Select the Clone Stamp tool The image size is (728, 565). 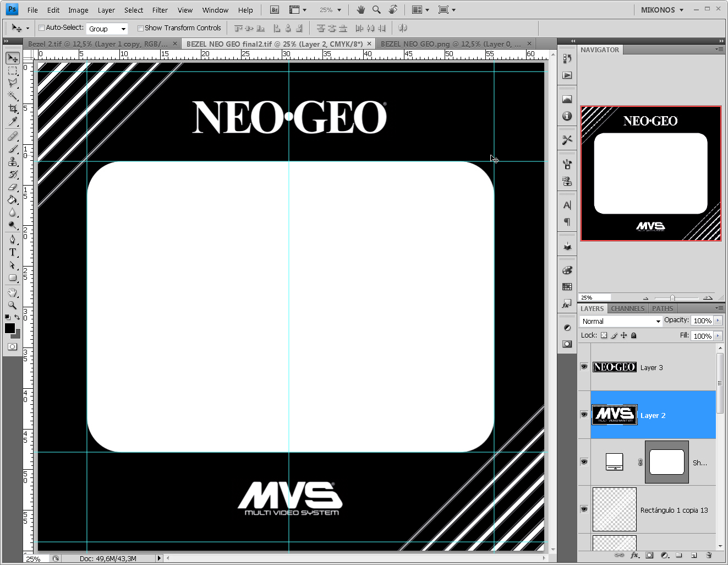click(12, 162)
